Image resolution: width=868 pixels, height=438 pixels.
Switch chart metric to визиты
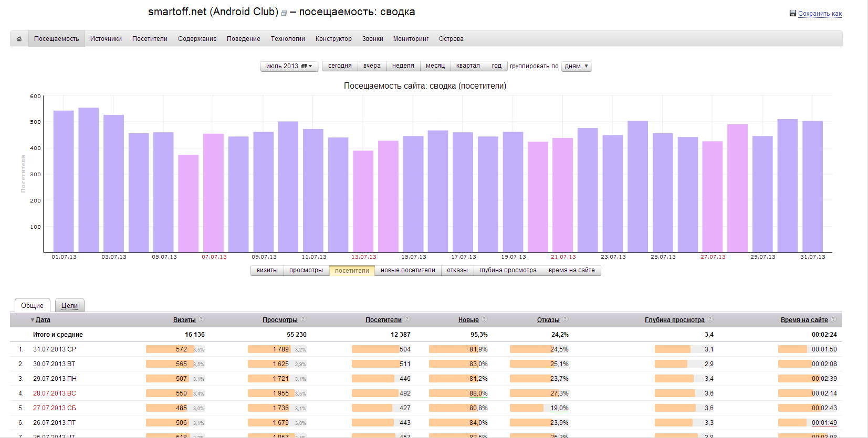(267, 271)
